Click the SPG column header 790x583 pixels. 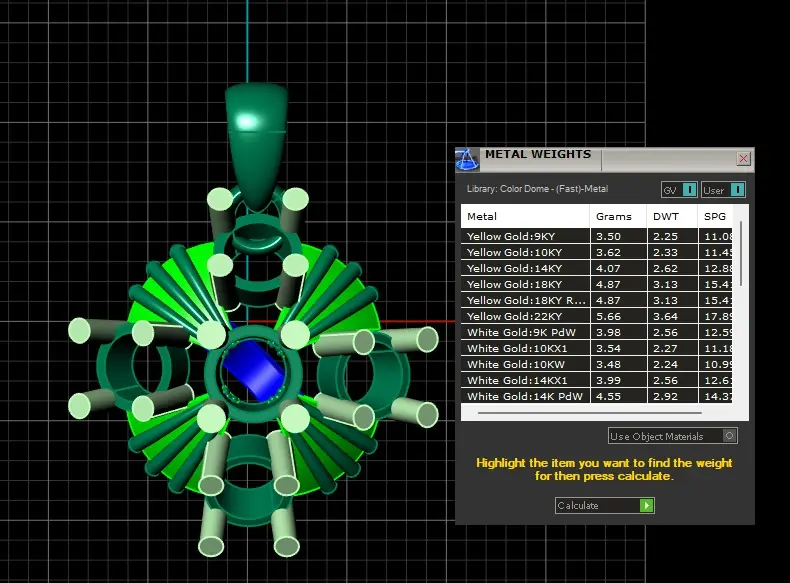715,216
